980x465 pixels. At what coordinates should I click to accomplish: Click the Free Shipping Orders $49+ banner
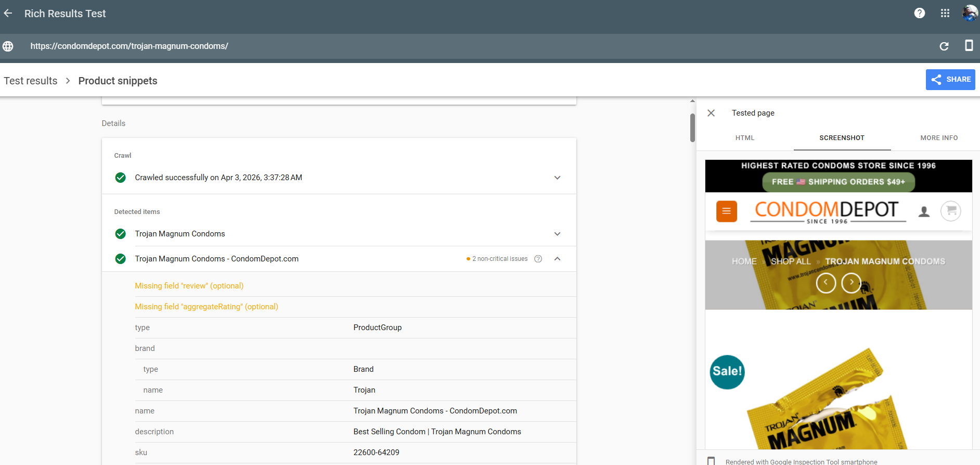tap(839, 182)
